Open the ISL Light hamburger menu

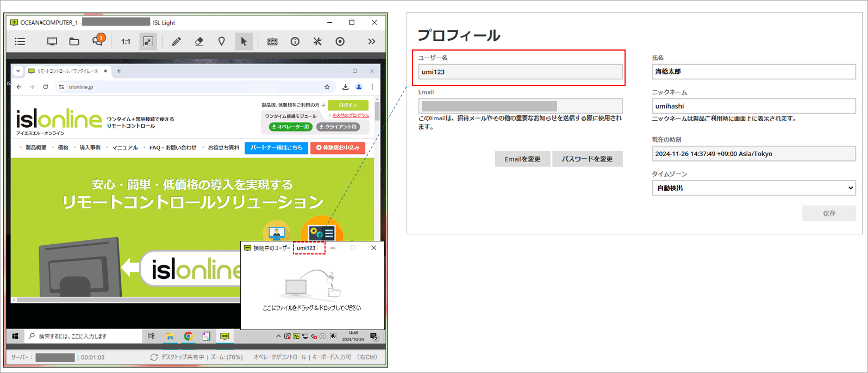[x=20, y=41]
